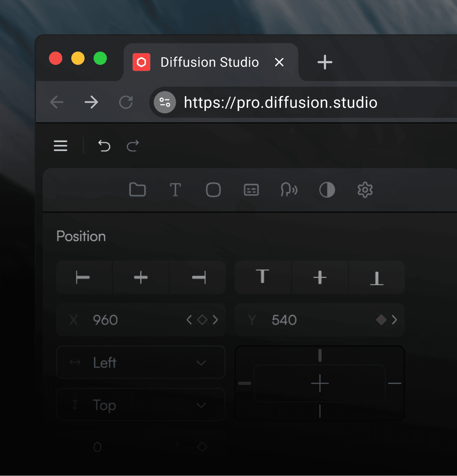457x476 pixels.
Task: Close the Diffusion Studio tab
Action: click(x=279, y=62)
